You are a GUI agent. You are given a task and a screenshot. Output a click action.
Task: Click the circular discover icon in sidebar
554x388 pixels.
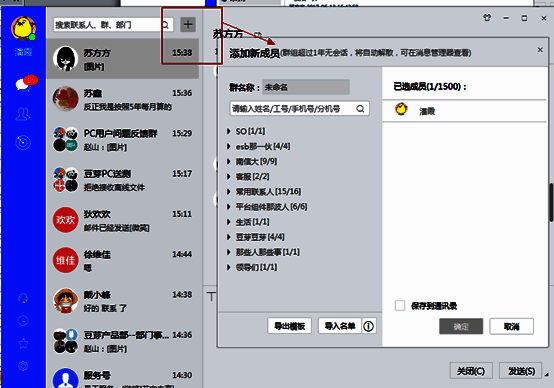(x=23, y=142)
